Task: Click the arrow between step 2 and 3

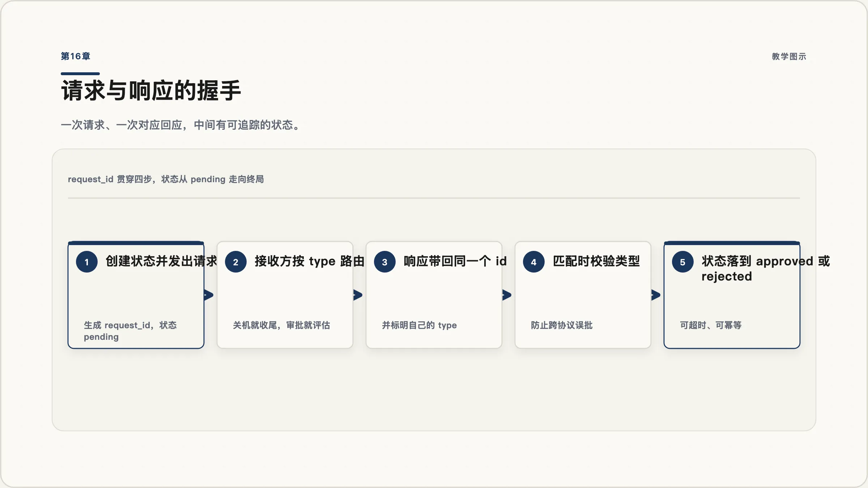Action: 358,295
